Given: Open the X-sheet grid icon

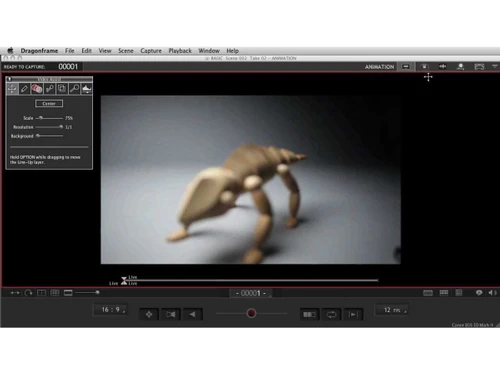Looking at the screenshot, I should coord(444,293).
